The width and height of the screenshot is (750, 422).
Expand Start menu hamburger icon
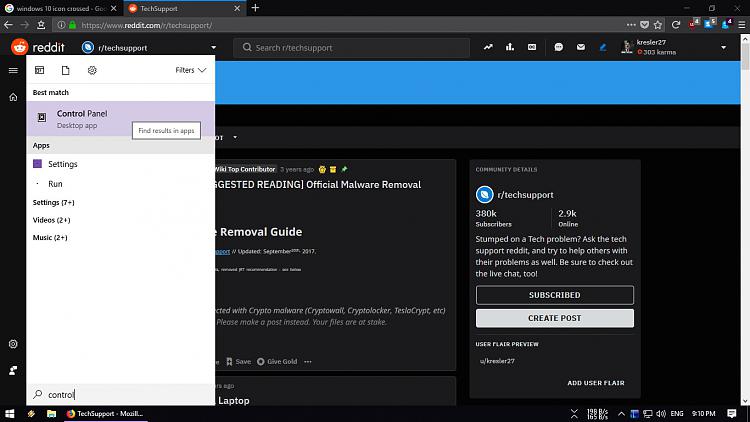[13, 70]
